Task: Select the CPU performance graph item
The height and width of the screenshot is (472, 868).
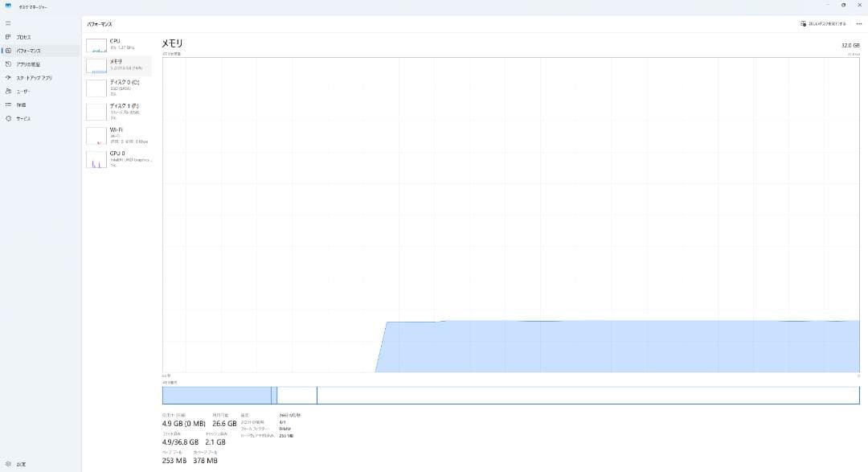Action: coord(118,45)
